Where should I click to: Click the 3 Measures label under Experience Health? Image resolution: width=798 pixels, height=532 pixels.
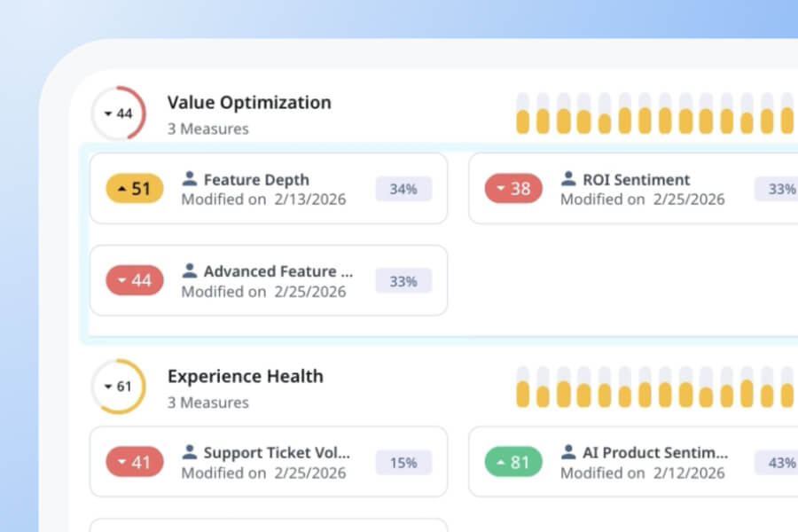(208, 403)
